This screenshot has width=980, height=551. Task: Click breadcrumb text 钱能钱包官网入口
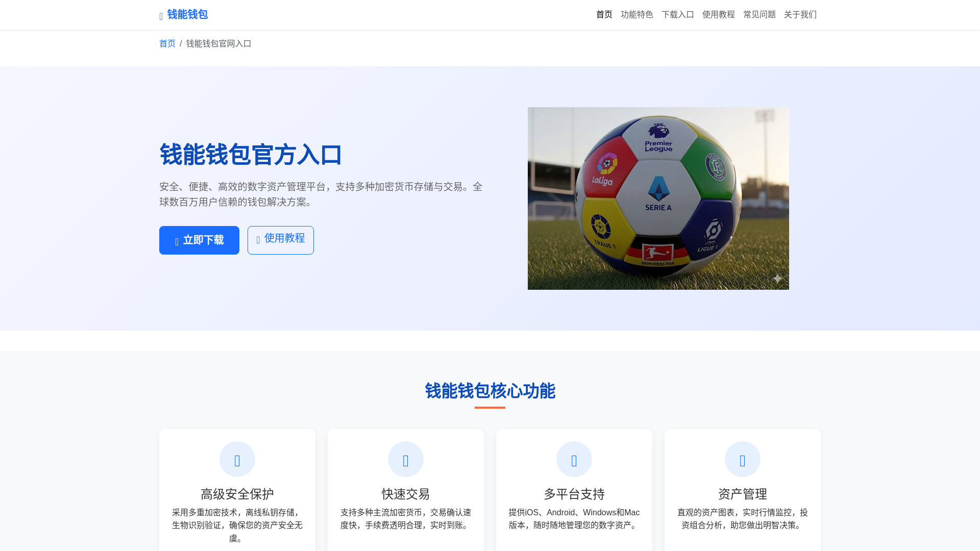coord(219,44)
